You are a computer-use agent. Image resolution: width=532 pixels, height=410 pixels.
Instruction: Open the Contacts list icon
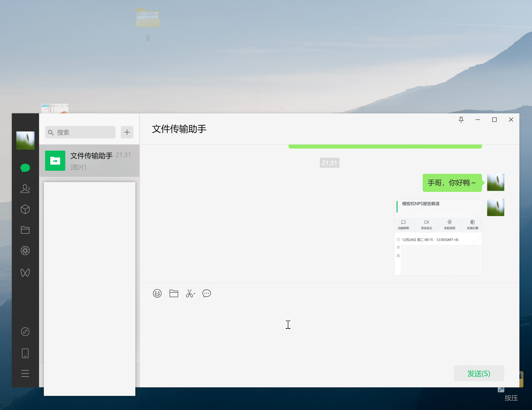click(25, 189)
